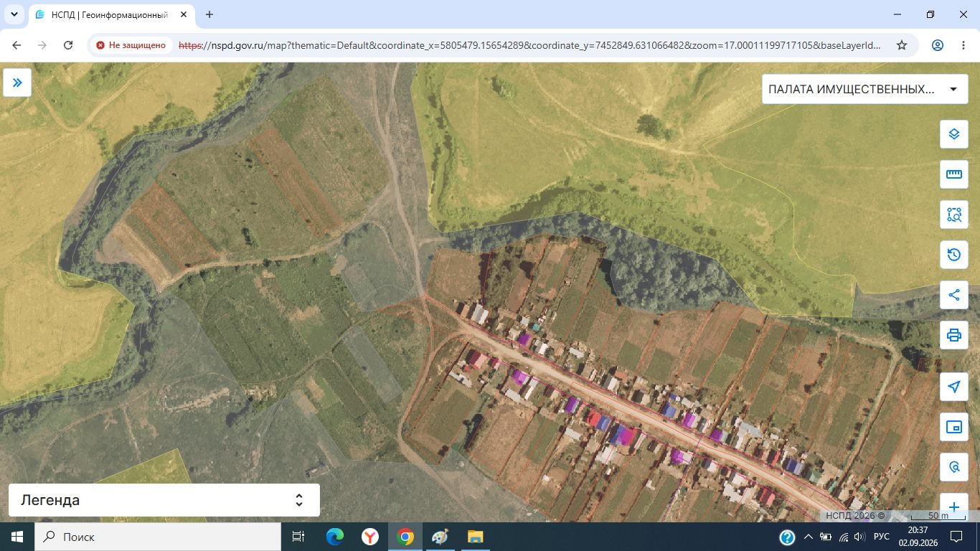Screen dimensions: 980x551
Task: Open the map layers panel
Action: [x=953, y=134]
